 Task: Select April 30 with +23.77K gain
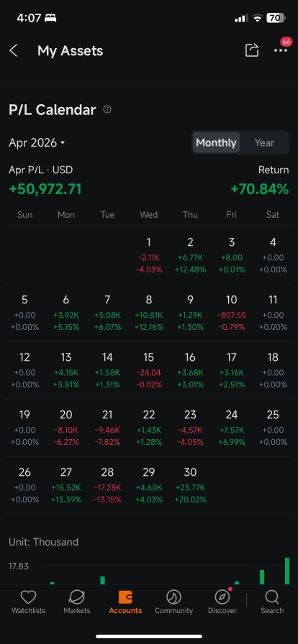[x=190, y=486]
